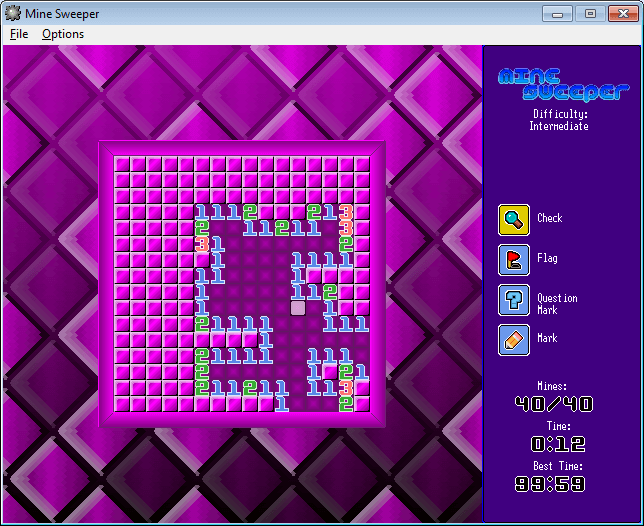
Task: Maximize the Mine Sweeper window
Action: pyautogui.click(x=590, y=14)
